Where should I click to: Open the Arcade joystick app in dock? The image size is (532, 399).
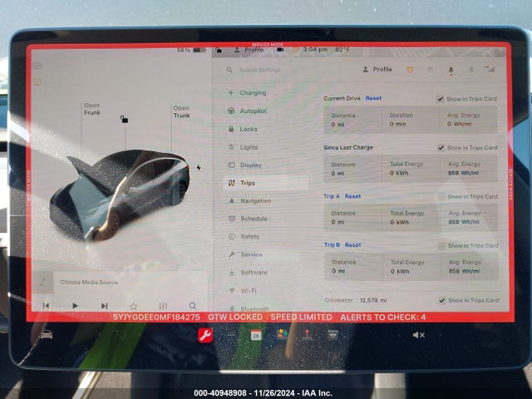pyautogui.click(x=308, y=335)
